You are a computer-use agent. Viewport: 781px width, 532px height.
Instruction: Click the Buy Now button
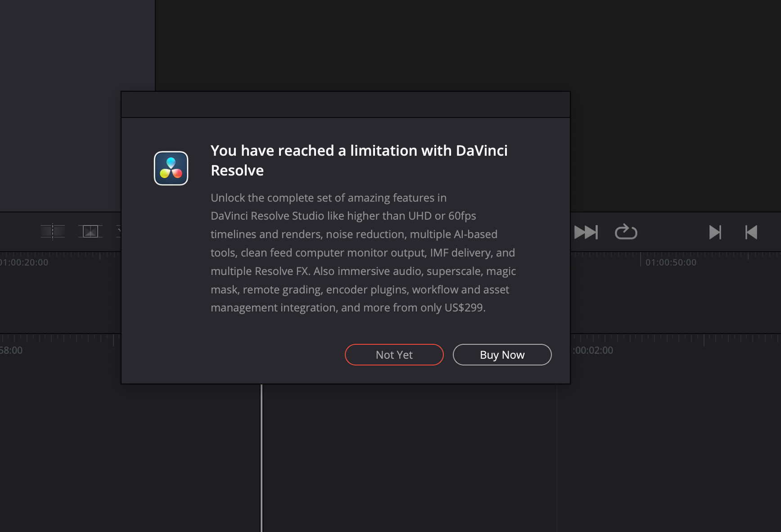pyautogui.click(x=502, y=355)
